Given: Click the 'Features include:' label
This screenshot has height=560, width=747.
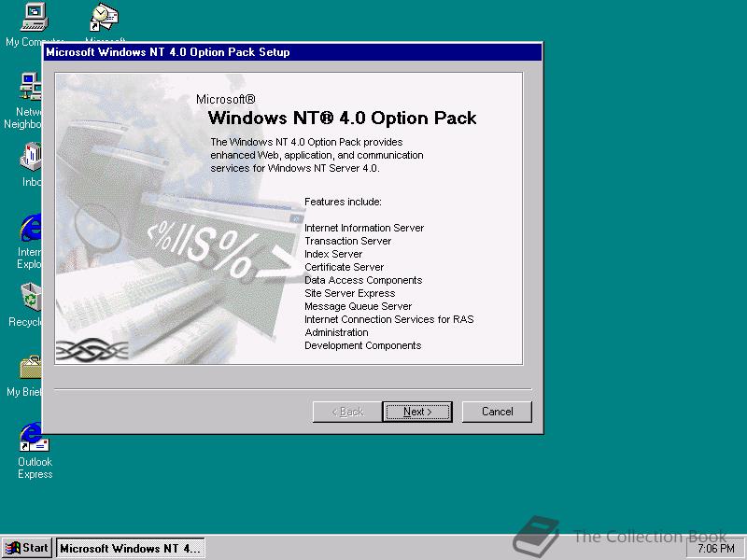Looking at the screenshot, I should 343,202.
